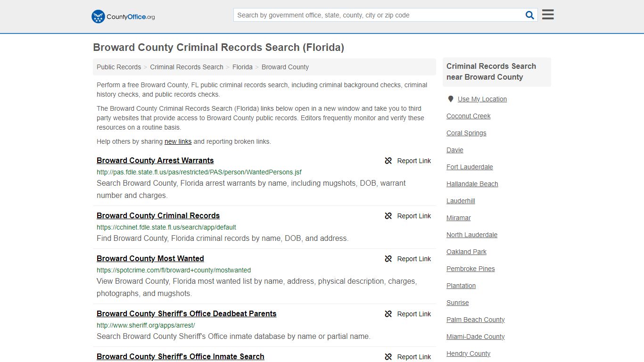This screenshot has width=644, height=362.
Task: Open Broward County Most Wanted link
Action: [x=150, y=258]
